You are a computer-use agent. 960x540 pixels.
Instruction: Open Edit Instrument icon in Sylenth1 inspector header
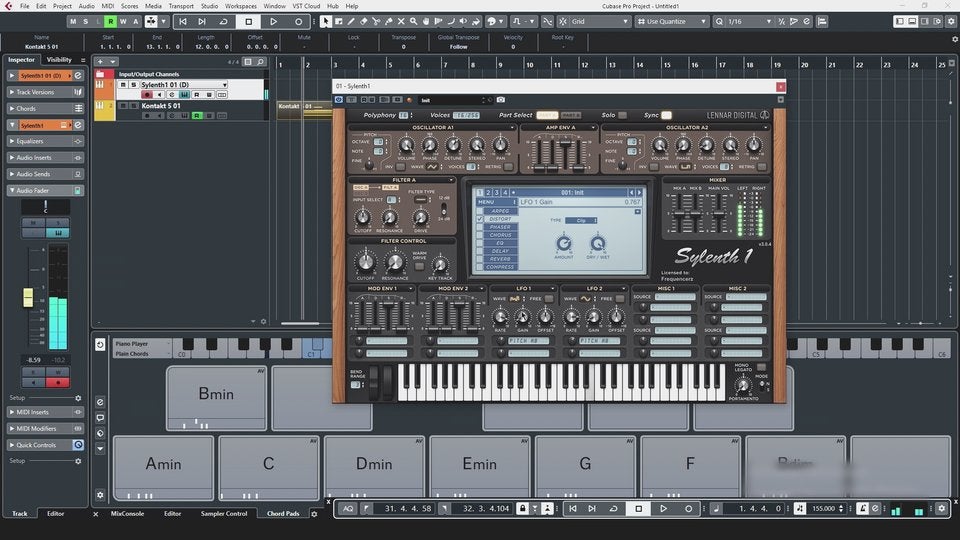[78, 125]
